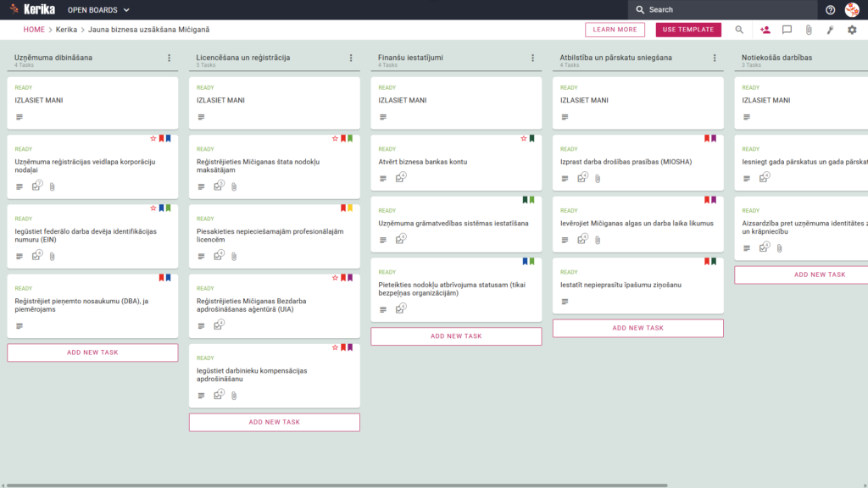Click purple tag on Izprast darba drošības prasības card
This screenshot has width=868, height=488.
click(x=714, y=138)
